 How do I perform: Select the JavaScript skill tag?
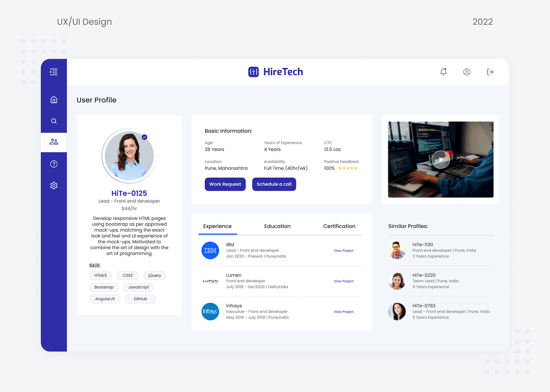138,287
